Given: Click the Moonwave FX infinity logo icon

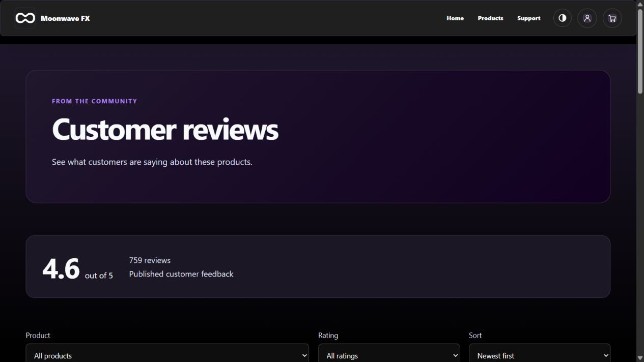Looking at the screenshot, I should 25,18.
